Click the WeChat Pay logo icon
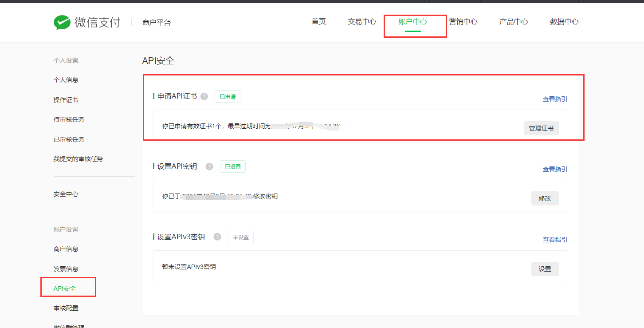This screenshot has height=328, width=644. click(x=62, y=22)
